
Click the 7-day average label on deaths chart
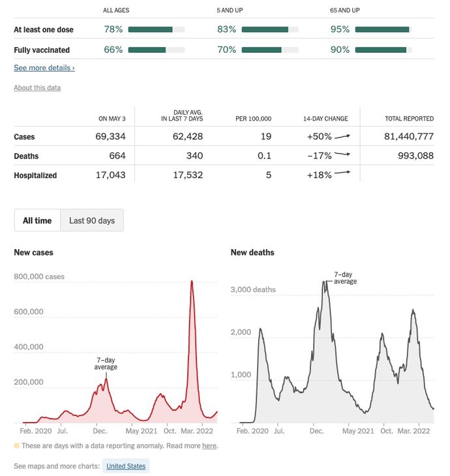[346, 278]
